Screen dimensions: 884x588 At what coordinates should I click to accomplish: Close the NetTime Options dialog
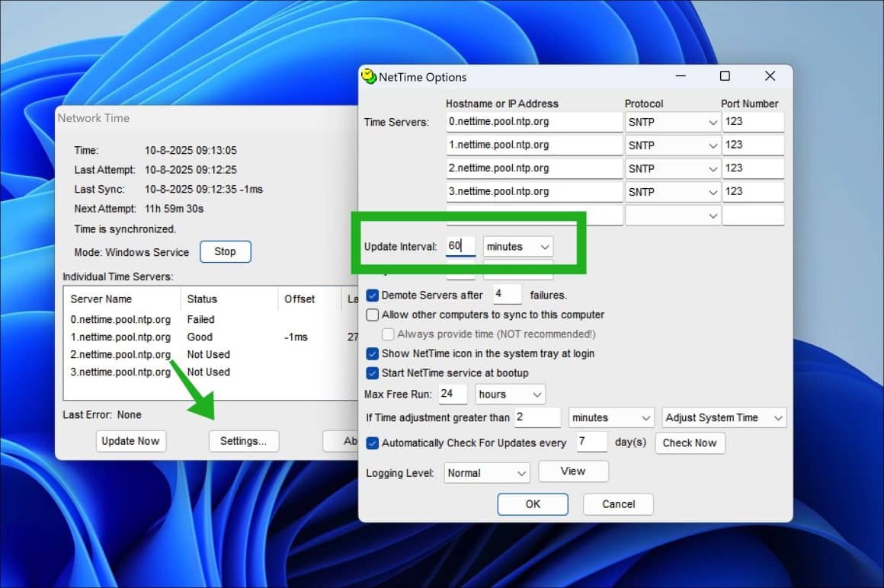point(770,76)
